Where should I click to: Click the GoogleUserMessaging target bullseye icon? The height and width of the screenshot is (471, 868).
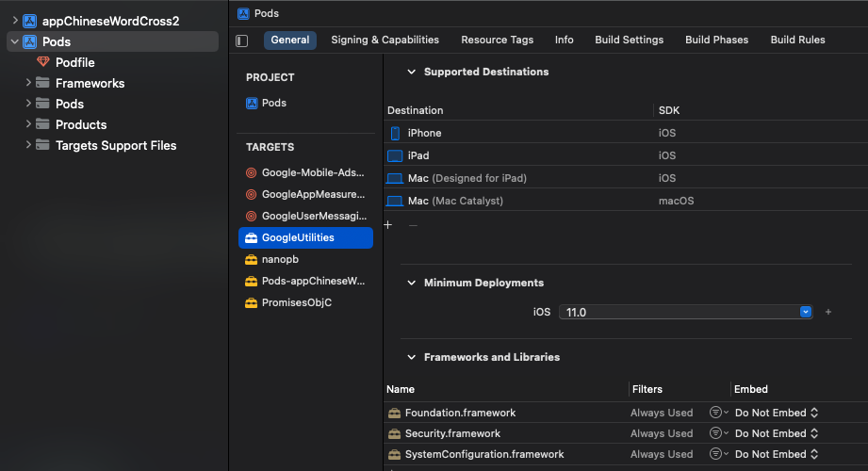coord(252,216)
